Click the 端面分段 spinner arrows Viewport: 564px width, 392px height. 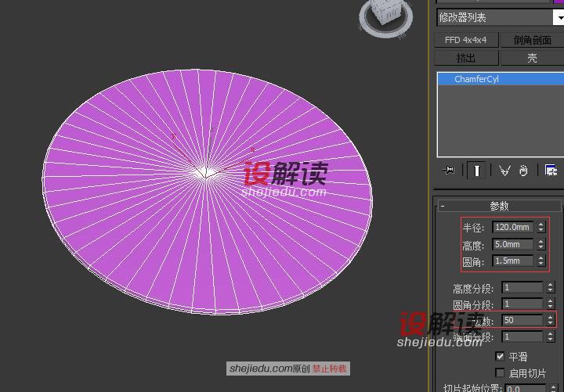click(x=550, y=336)
